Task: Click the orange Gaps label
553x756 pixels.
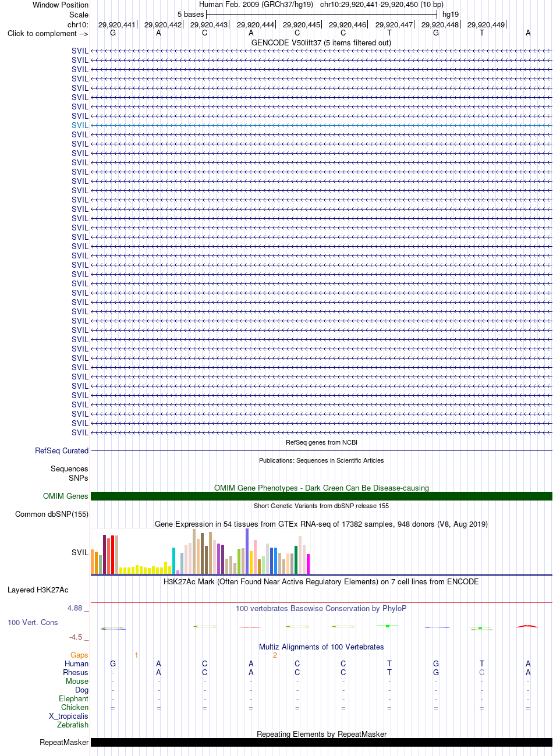Action: coord(79,655)
